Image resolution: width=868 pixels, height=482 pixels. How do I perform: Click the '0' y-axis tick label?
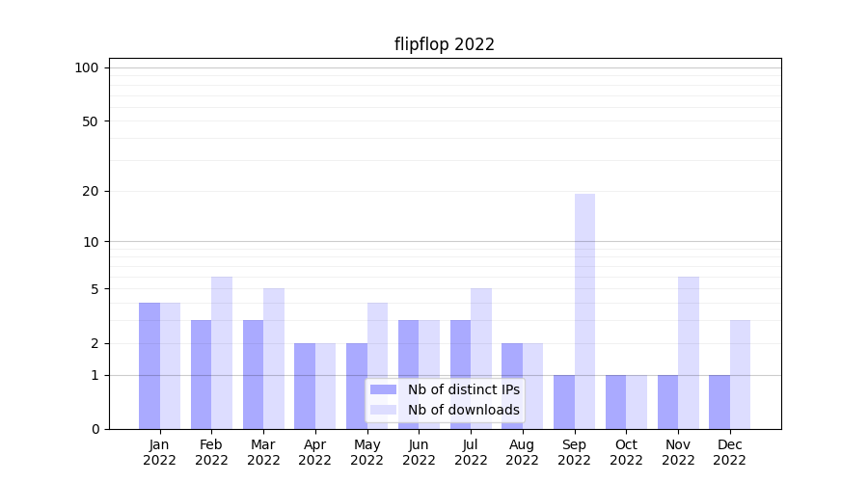point(95,429)
